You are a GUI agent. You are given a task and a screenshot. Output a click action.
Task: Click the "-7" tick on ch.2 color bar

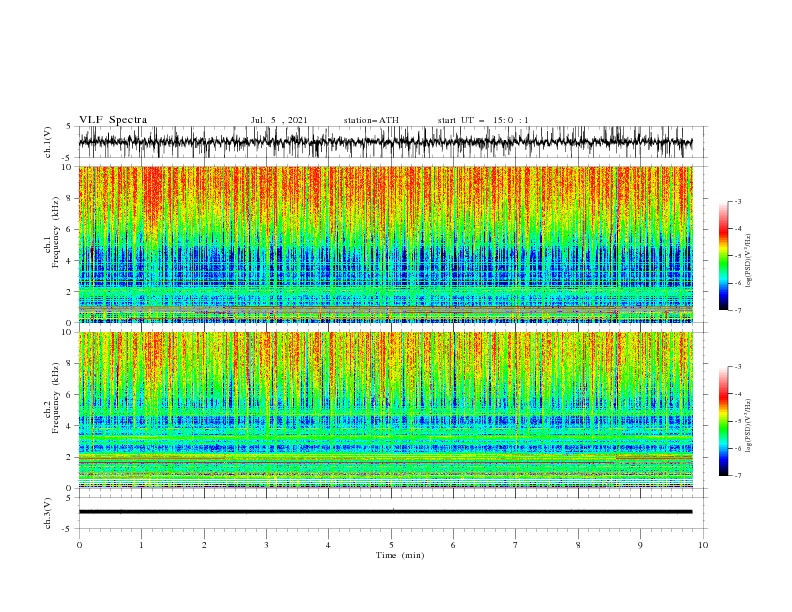(x=737, y=476)
